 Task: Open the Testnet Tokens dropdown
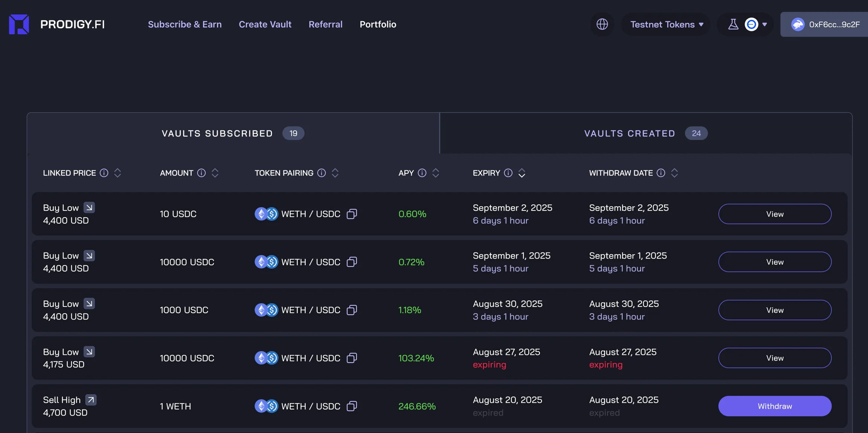pos(667,24)
